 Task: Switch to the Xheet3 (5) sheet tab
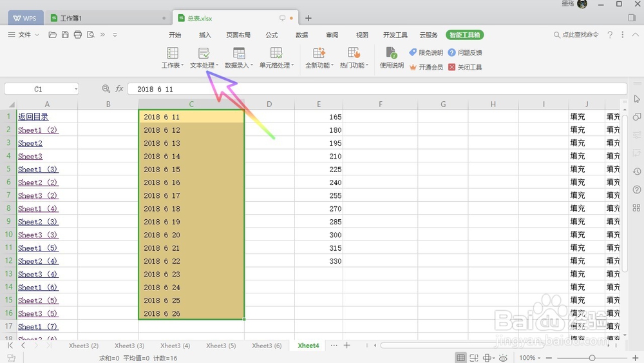point(221,346)
